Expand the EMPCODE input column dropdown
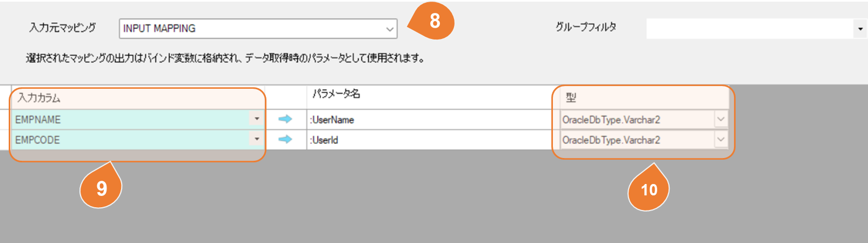 [x=257, y=140]
